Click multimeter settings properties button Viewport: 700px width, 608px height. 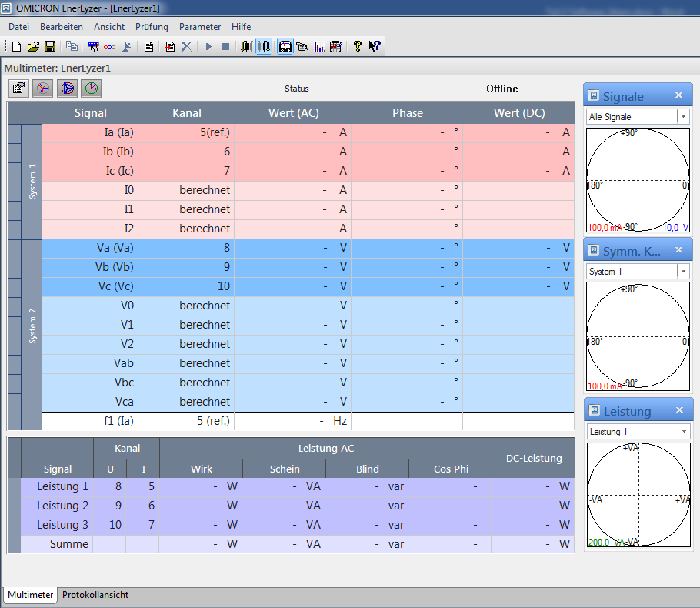[18, 88]
